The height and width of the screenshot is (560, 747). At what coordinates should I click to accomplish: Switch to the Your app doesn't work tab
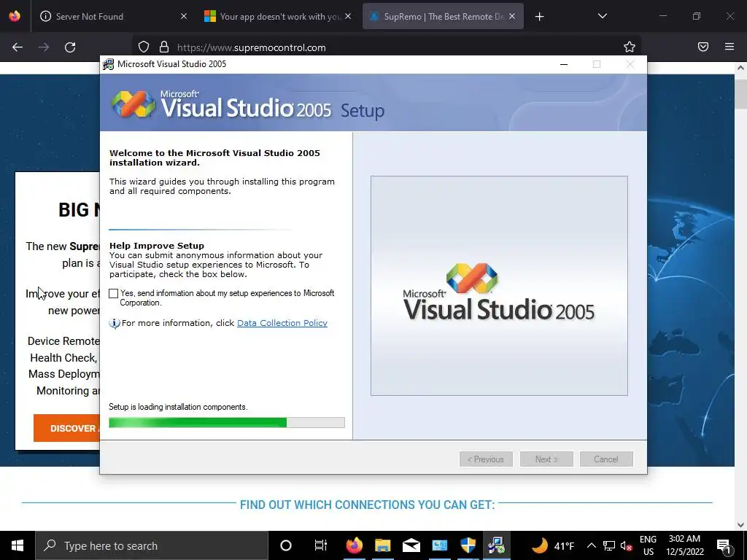[x=279, y=17]
